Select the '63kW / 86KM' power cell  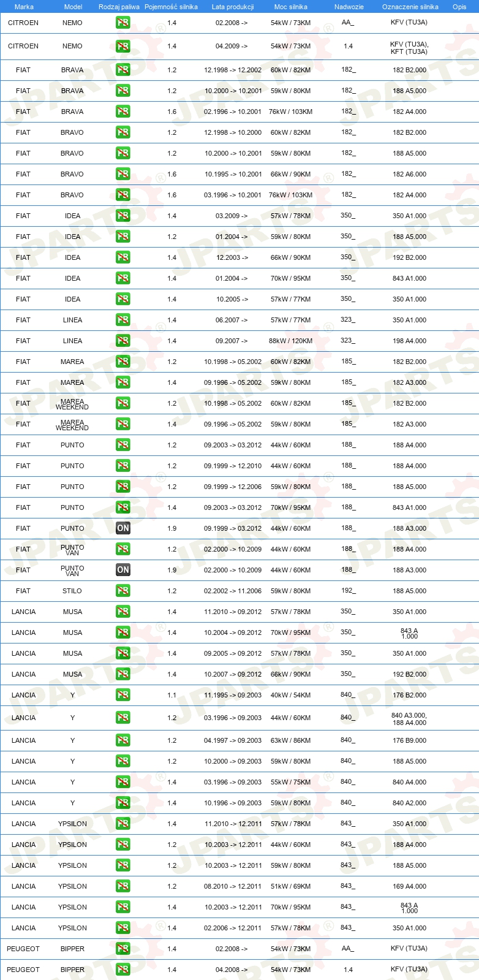tap(290, 740)
